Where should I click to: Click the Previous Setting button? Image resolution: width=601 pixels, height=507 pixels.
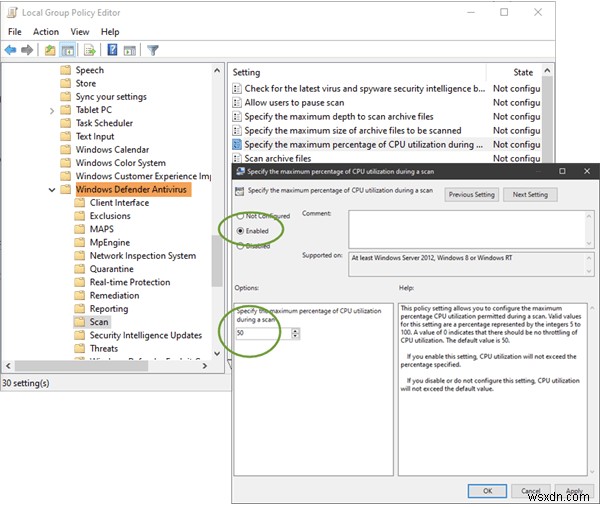(471, 195)
